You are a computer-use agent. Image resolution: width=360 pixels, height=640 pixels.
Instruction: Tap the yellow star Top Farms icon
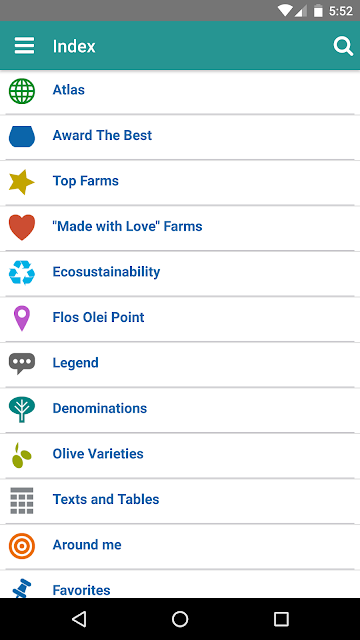click(x=22, y=182)
